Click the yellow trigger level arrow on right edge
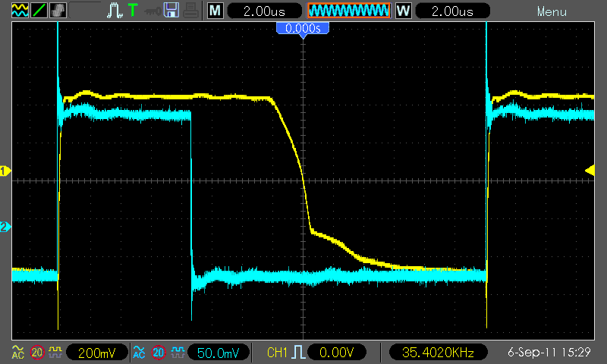 pos(590,171)
